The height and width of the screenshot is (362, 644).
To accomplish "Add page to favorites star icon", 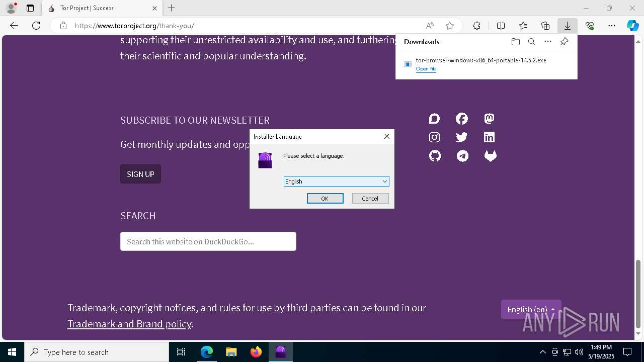I will click(450, 26).
